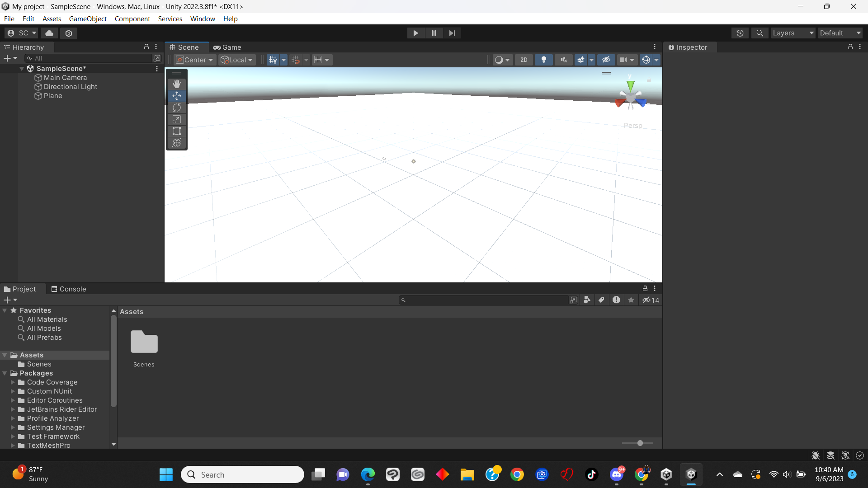Open the Component menu

132,19
